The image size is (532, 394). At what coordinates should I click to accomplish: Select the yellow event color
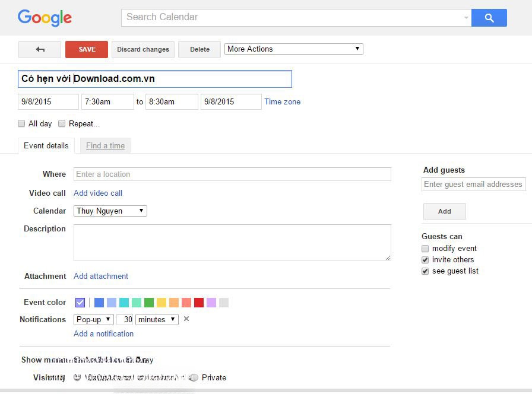click(161, 303)
